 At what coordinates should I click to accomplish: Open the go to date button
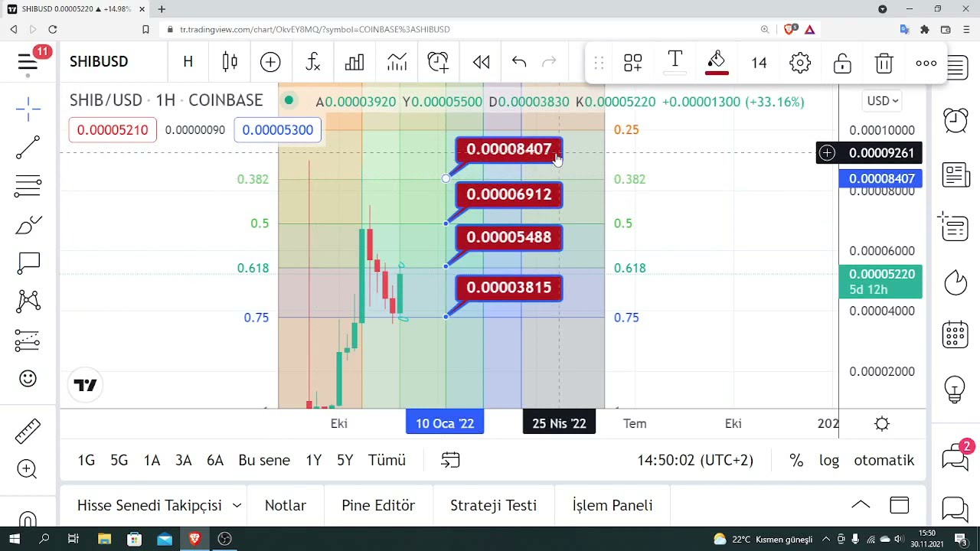point(450,460)
